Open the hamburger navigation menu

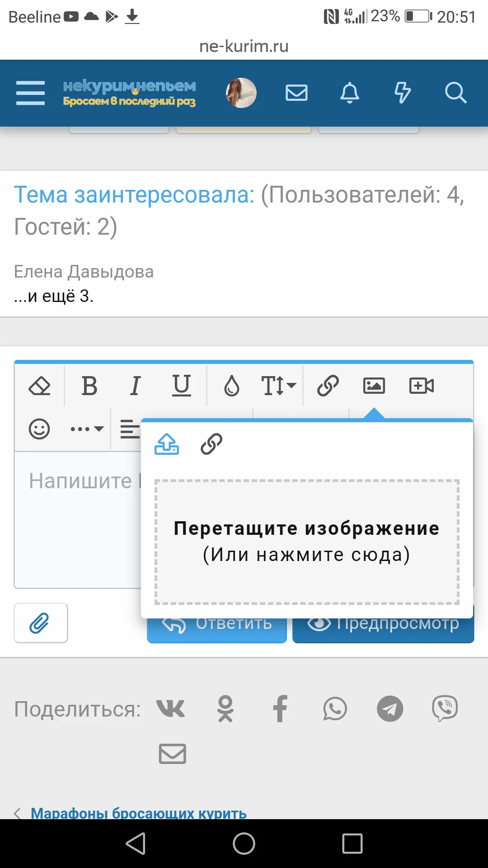[30, 93]
